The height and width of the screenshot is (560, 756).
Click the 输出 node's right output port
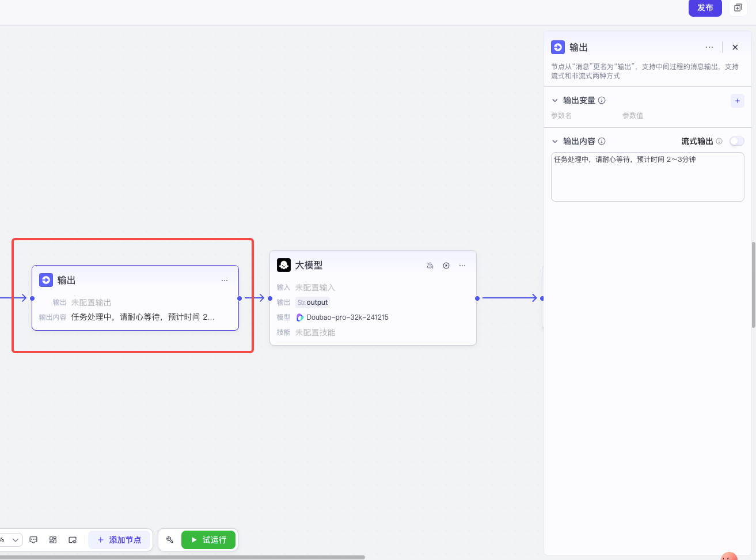(x=240, y=298)
